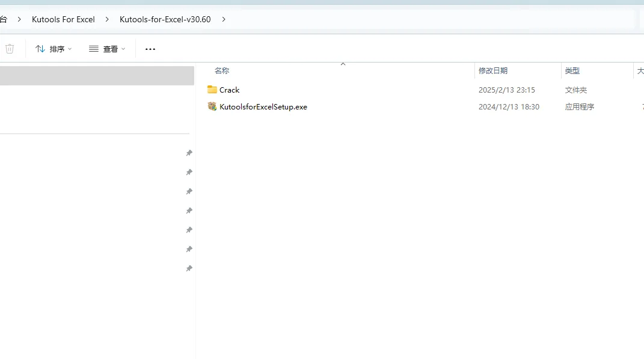Viewport: 644px width, 359px height.
Task: Open the three-dots more options menu
Action: point(150,49)
